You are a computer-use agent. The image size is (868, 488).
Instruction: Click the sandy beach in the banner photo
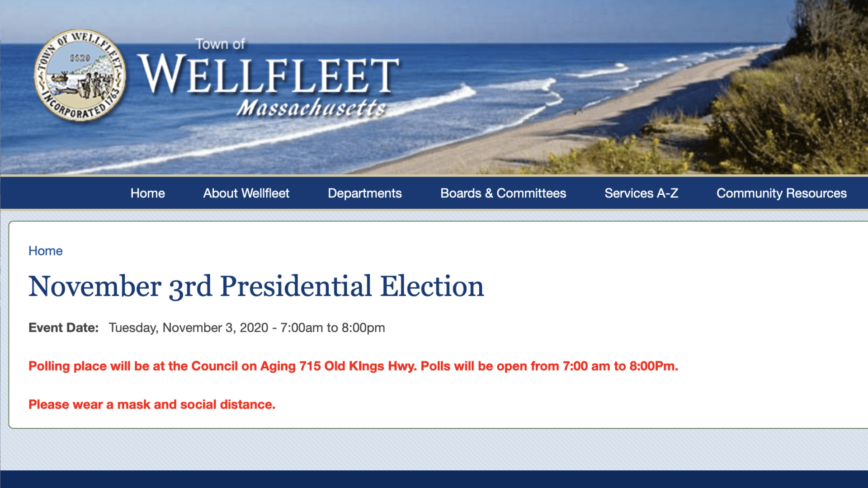[x=588, y=127]
